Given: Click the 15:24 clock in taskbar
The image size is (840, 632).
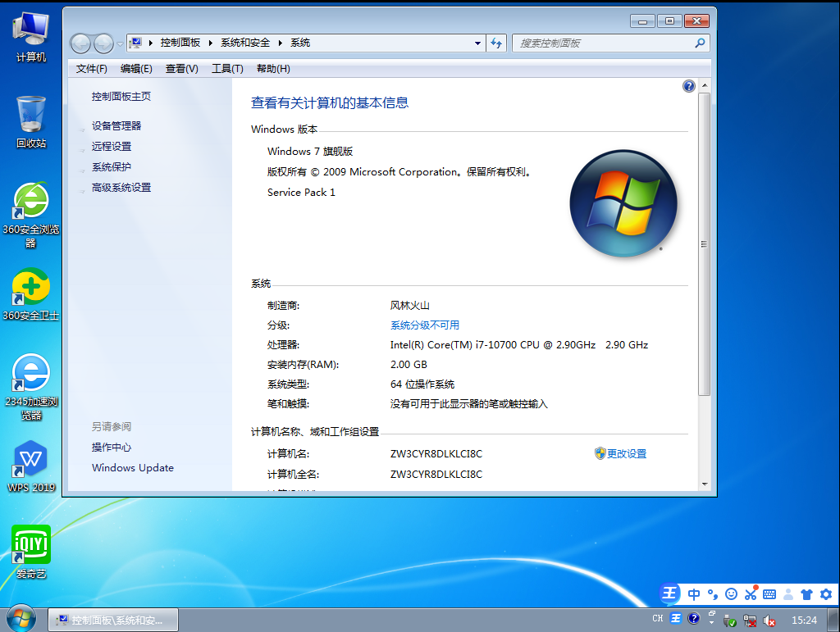Looking at the screenshot, I should pos(804,621).
